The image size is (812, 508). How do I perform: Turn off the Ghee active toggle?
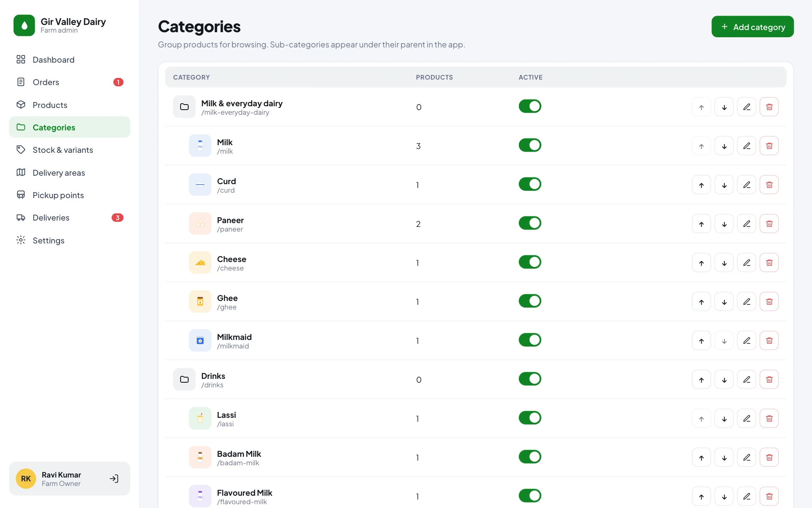click(x=530, y=301)
